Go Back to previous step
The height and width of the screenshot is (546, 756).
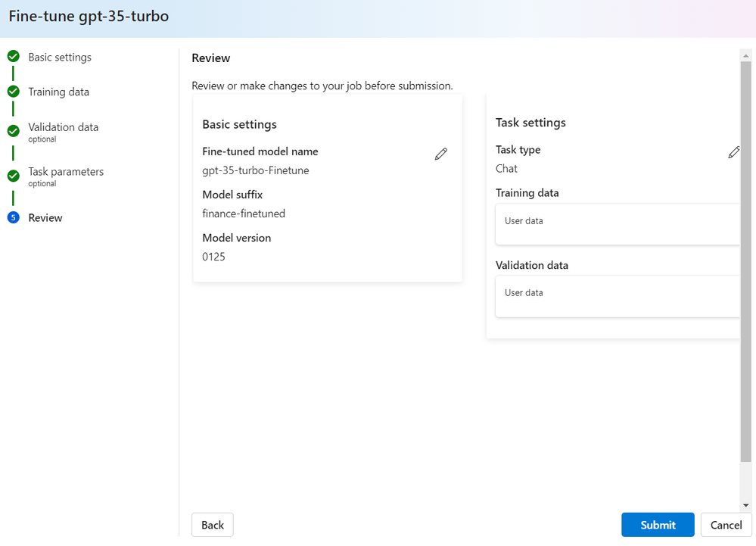pyautogui.click(x=213, y=525)
